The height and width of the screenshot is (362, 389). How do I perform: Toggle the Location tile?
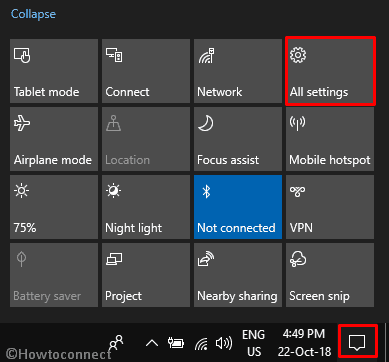(146, 139)
